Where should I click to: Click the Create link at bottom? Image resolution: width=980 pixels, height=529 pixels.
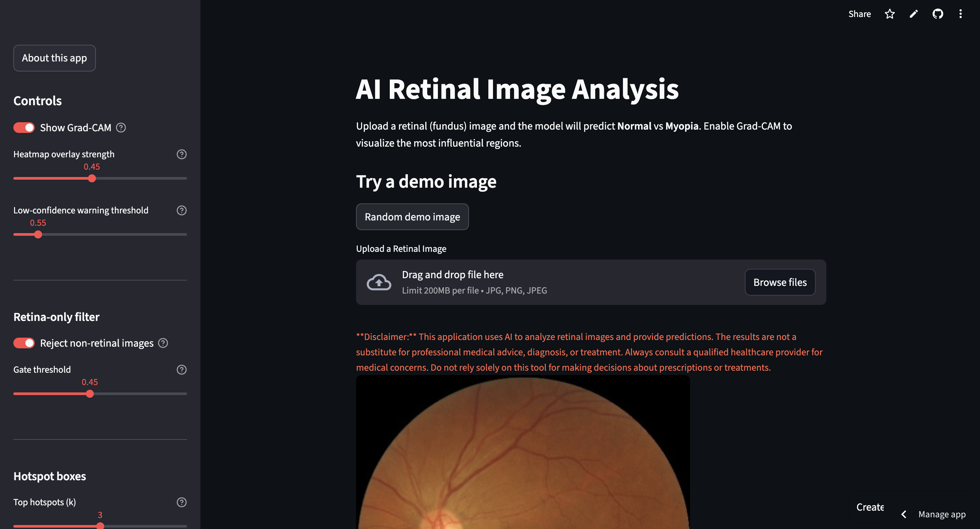(x=870, y=507)
